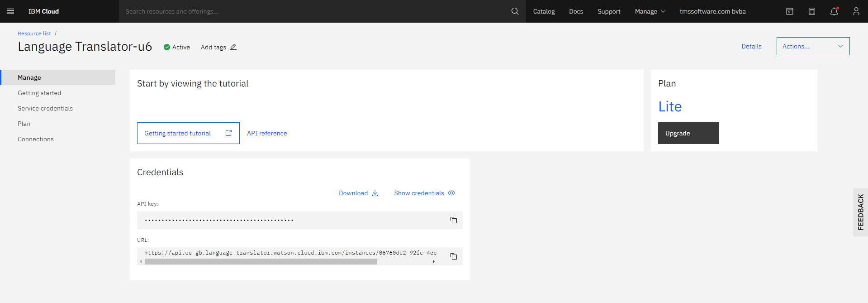Expand the Manage menu in header
The height and width of the screenshot is (303, 868).
click(650, 11)
